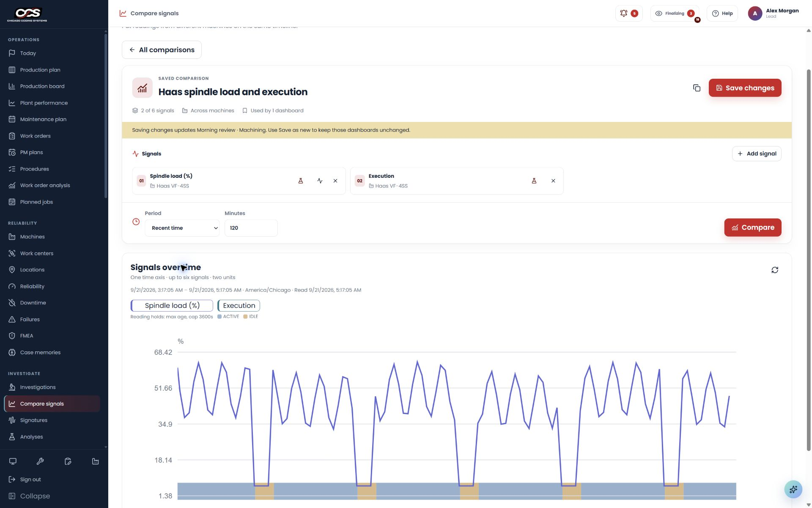Open the AI assistant sparkle button

[793, 489]
